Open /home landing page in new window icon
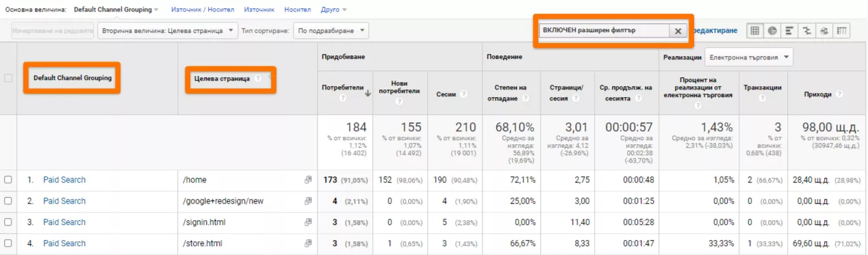 (x=308, y=180)
